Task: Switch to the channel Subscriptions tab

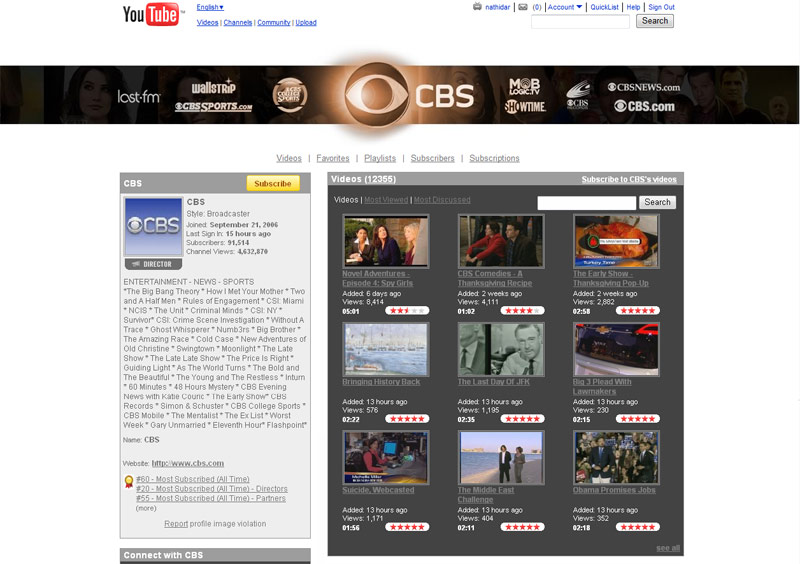Action: point(494,158)
